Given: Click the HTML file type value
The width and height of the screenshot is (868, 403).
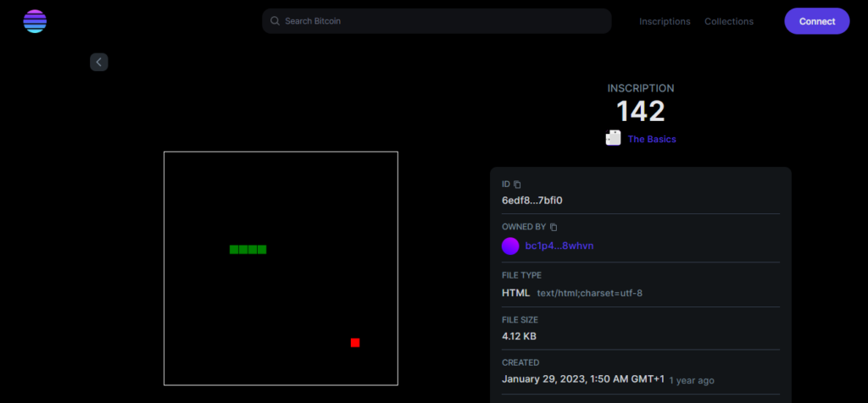Looking at the screenshot, I should click(x=515, y=293).
